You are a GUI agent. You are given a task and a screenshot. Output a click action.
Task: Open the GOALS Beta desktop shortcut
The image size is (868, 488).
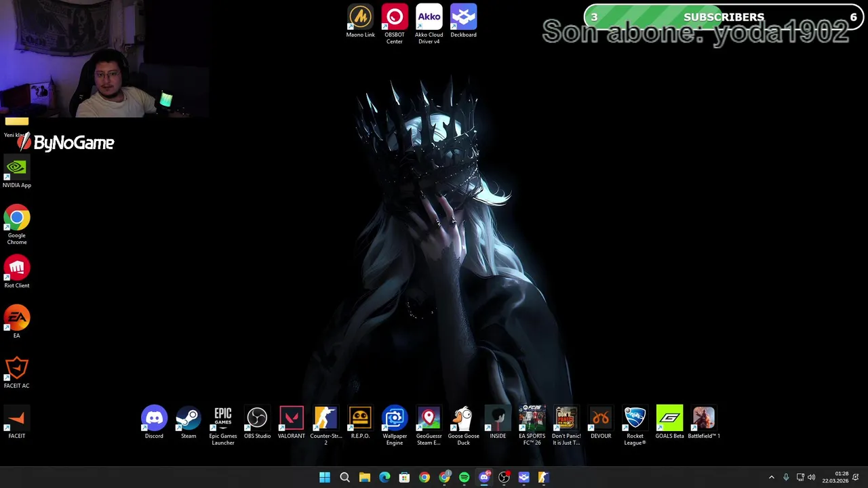[x=669, y=423]
